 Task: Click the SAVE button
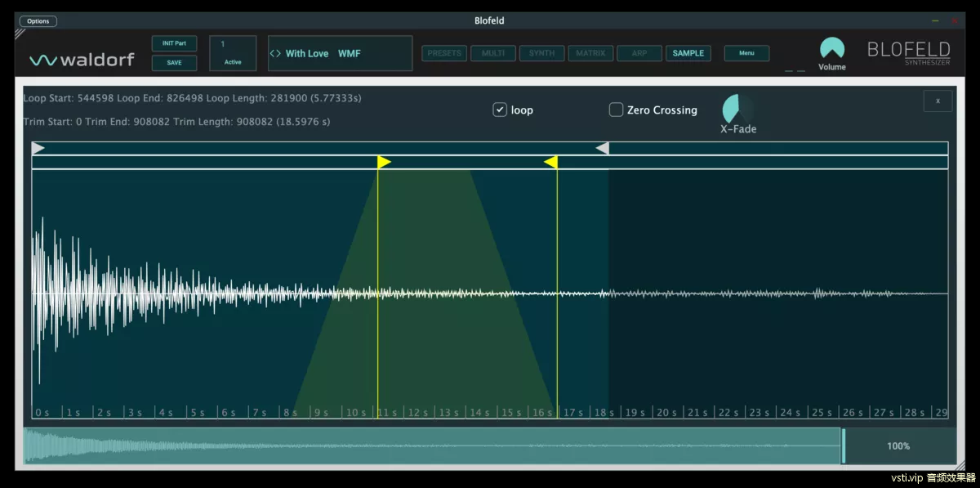point(174,63)
